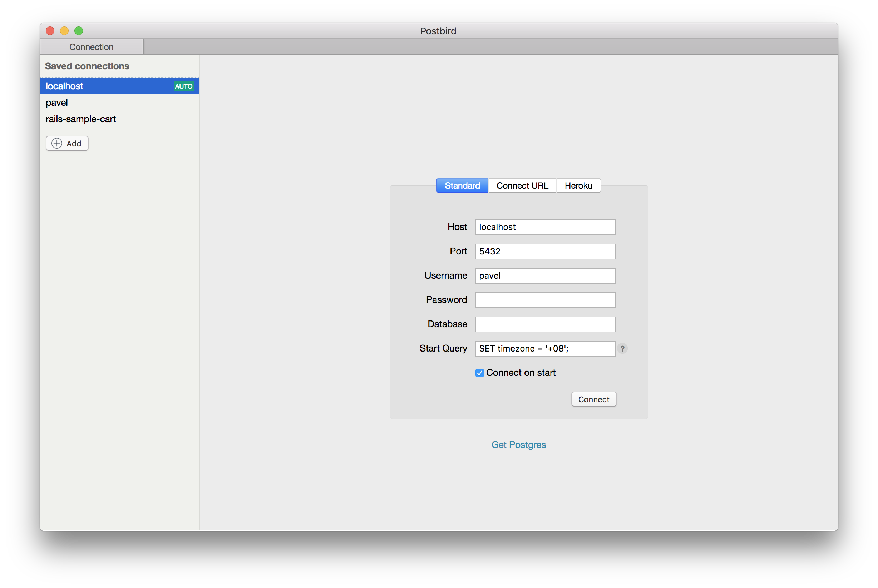This screenshot has height=588, width=878.
Task: Switch to the Heroku tab
Action: (578, 185)
